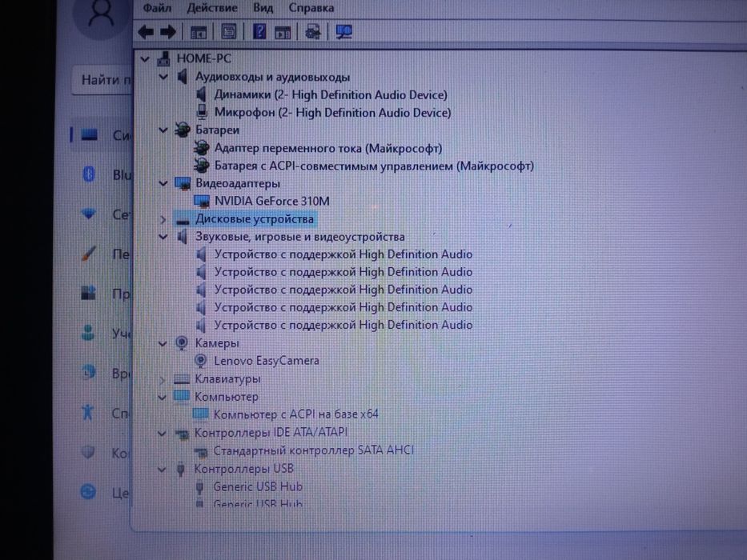Open the Действие menu
747x560 pixels.
coord(212,8)
